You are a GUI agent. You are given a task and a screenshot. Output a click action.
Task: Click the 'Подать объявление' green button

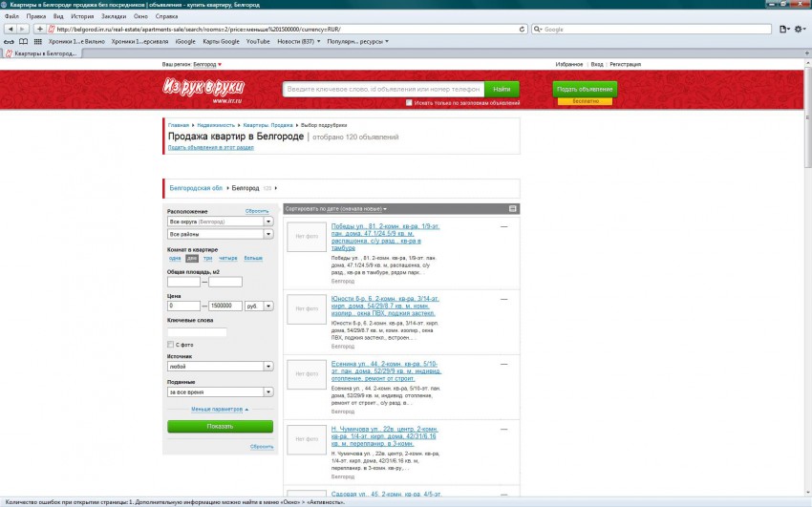[585, 89]
